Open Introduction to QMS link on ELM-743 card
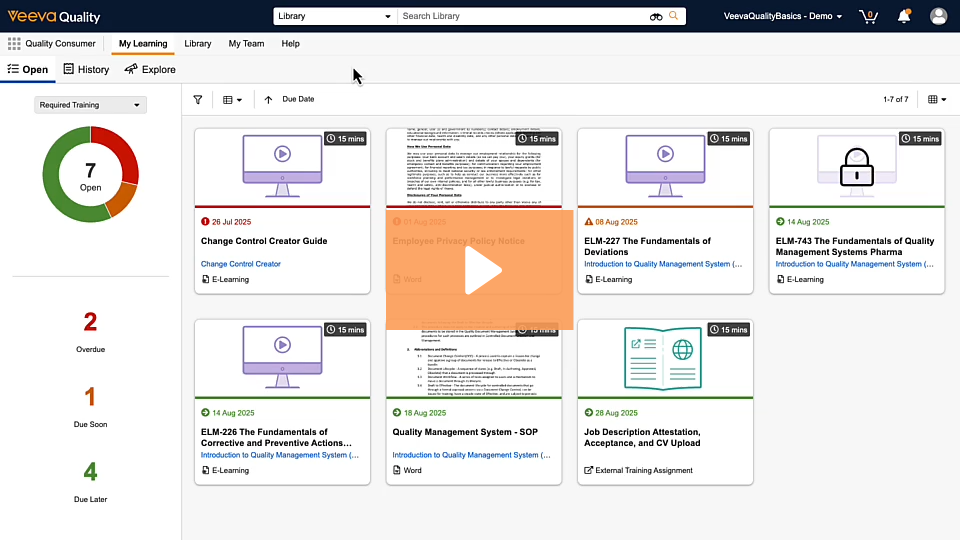 click(855, 264)
